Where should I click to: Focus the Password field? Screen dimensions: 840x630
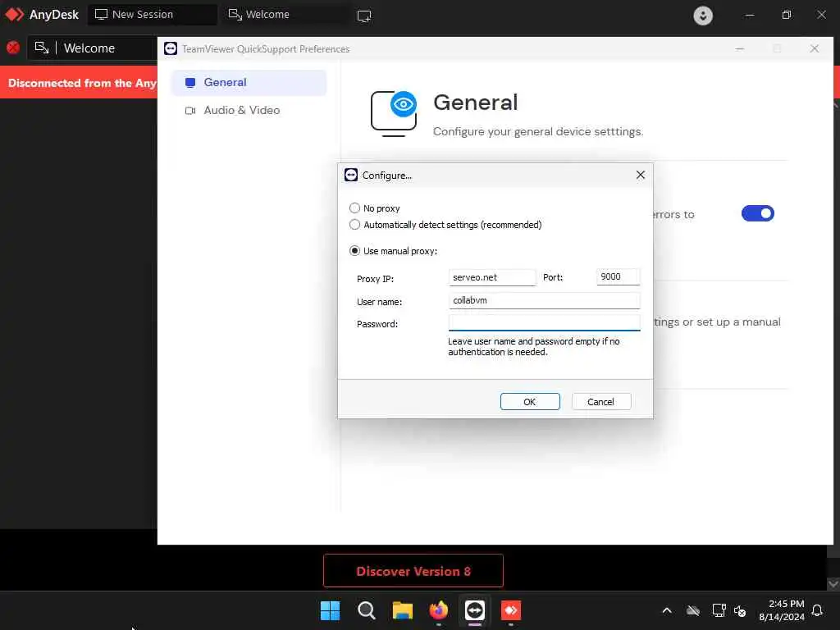point(545,323)
